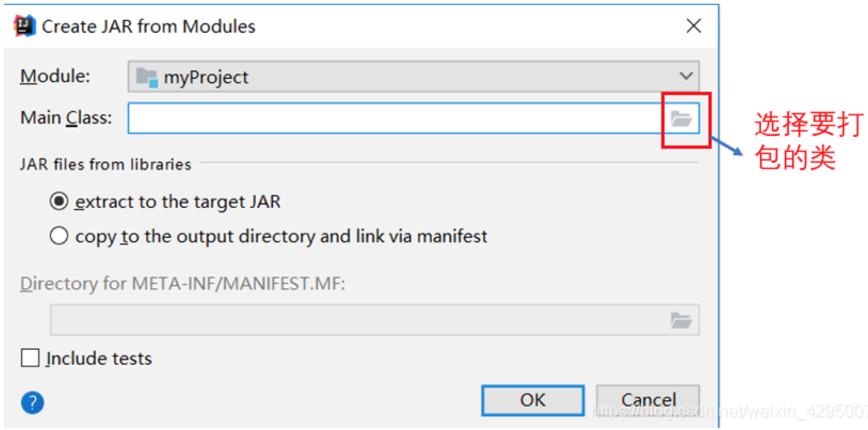Click the "Create JAR from Modules" title text
Image resolution: width=868 pixels, height=430 pixels.
[x=149, y=27]
